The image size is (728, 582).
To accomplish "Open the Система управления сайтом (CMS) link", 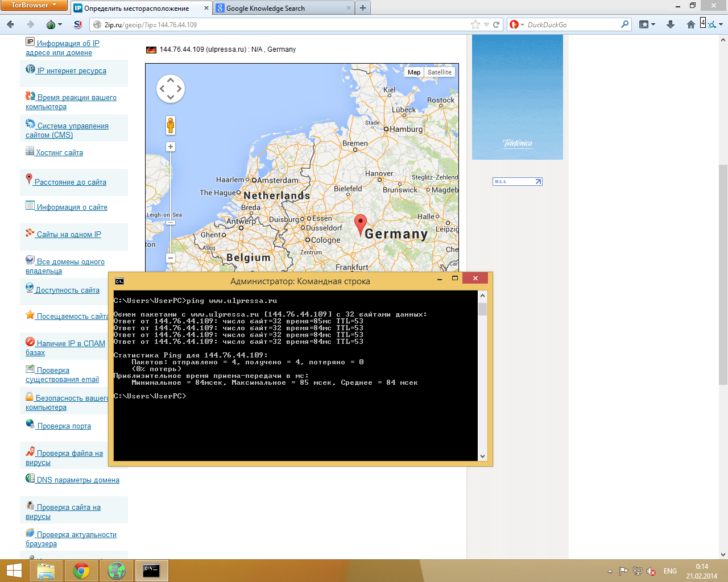I will [67, 130].
